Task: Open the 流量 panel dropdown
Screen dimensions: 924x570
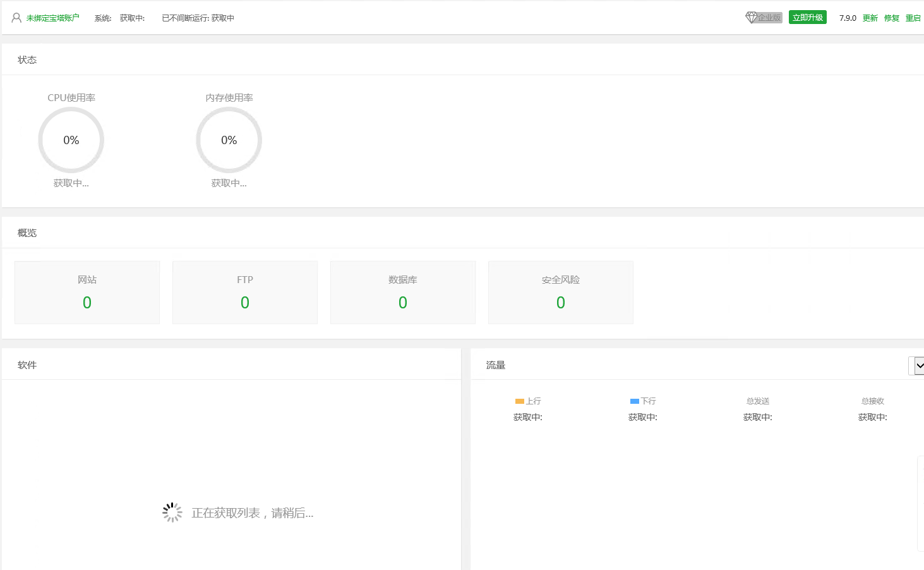Action: click(917, 365)
